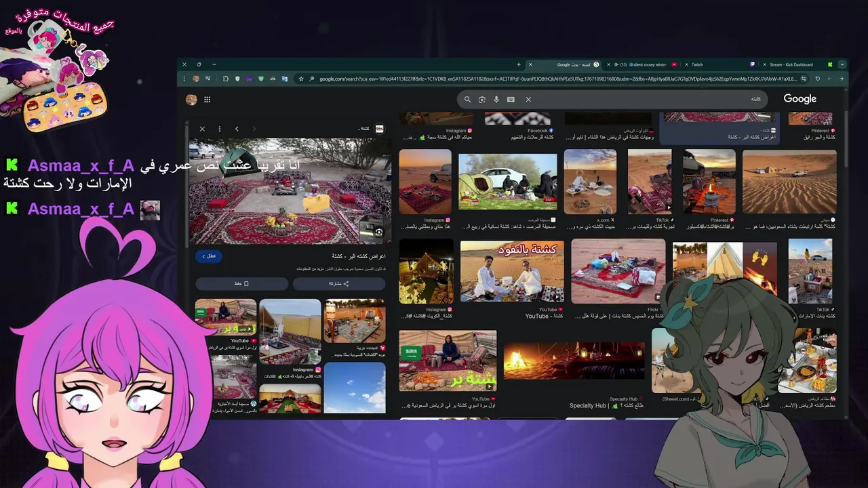Open three-dot menu in preview panel
This screenshot has height=488, width=868.
coord(219,129)
